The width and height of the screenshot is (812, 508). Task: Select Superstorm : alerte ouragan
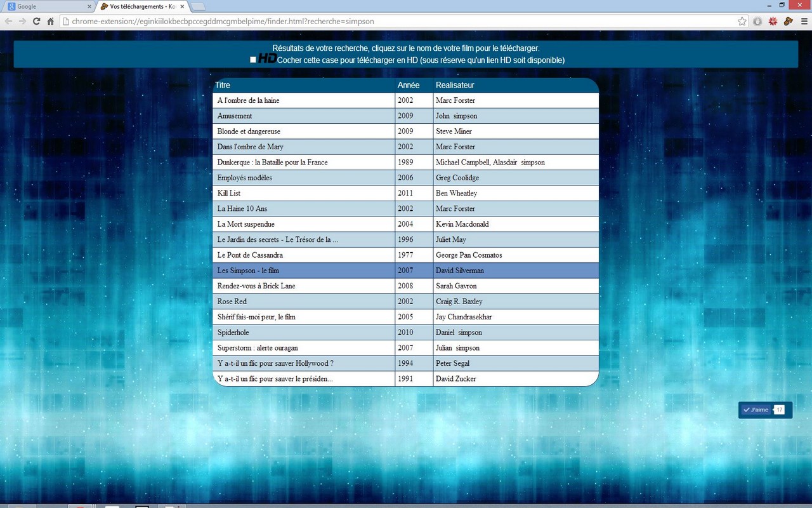[x=258, y=348]
